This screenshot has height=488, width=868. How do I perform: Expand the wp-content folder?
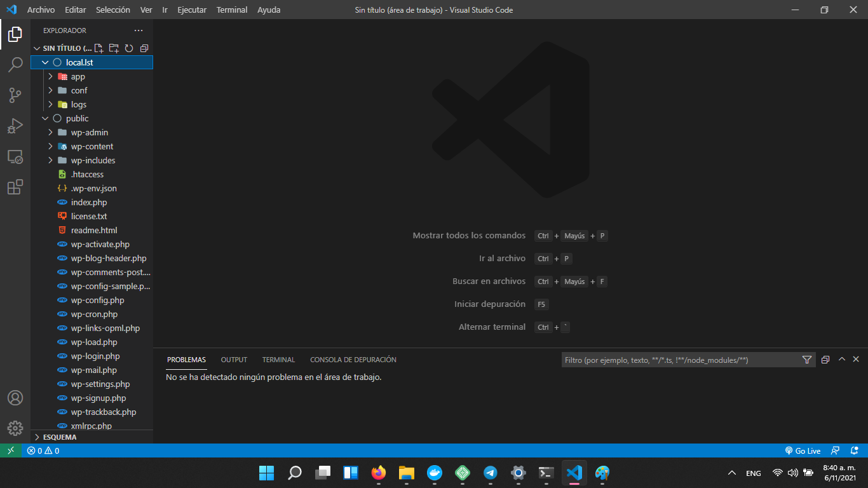92,146
